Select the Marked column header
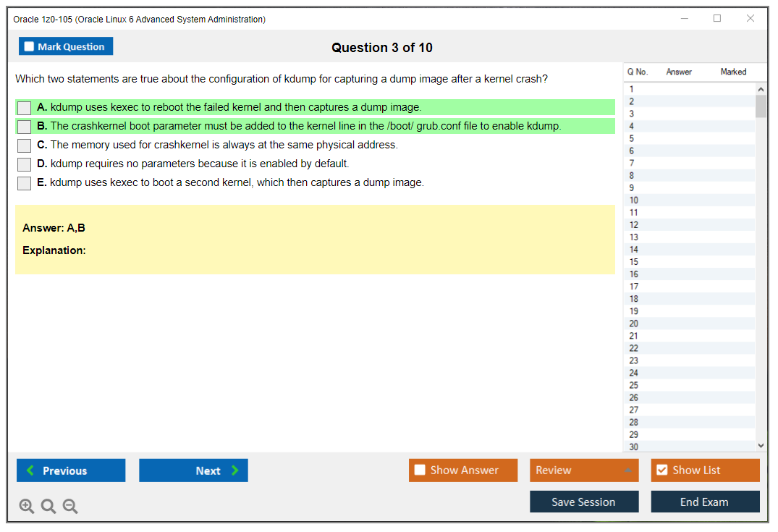The height and width of the screenshot is (532, 778). pos(733,72)
